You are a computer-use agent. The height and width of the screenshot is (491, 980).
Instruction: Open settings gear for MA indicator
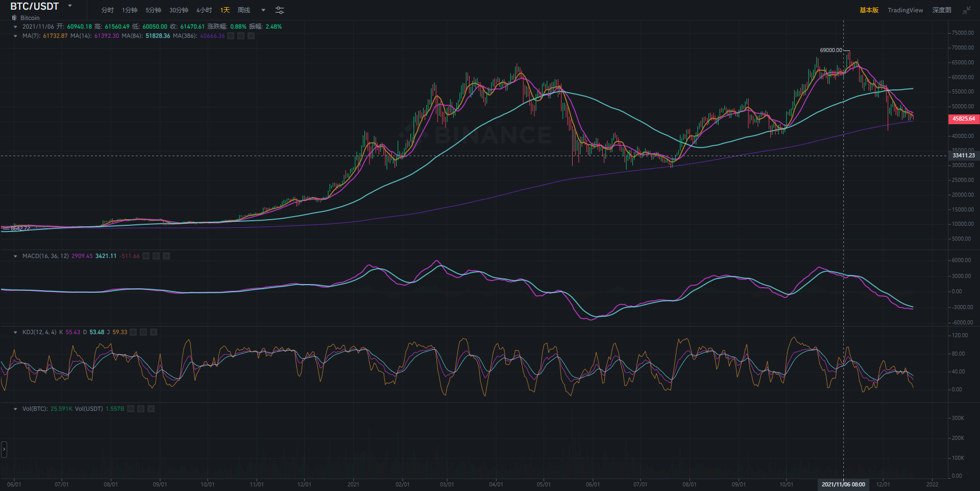point(241,36)
